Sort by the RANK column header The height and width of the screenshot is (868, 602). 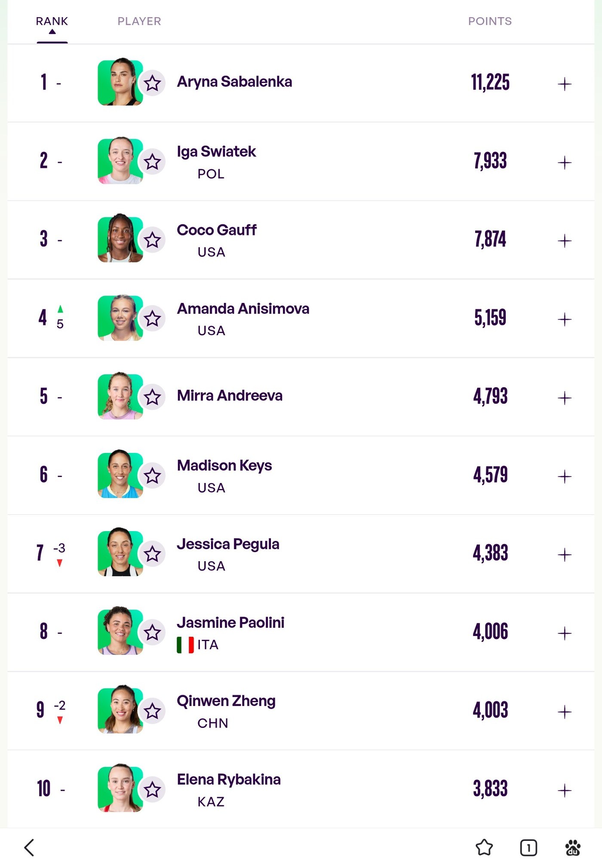click(x=52, y=21)
